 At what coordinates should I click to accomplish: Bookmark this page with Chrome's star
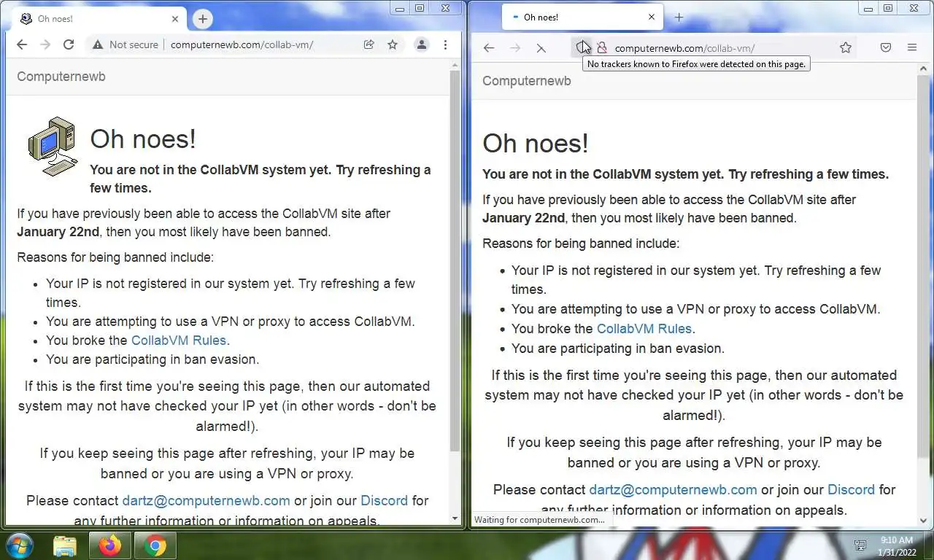pos(393,44)
